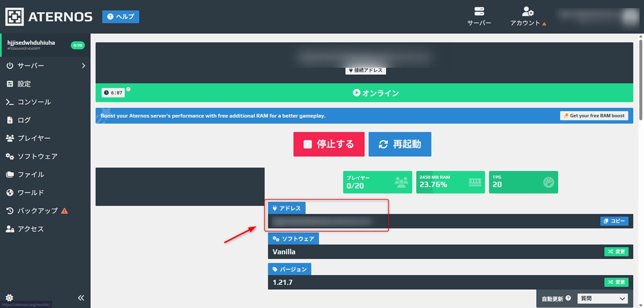The height and width of the screenshot is (308, 644).
Task: Click the アカウント label in top header
Action: pyautogui.click(x=525, y=23)
